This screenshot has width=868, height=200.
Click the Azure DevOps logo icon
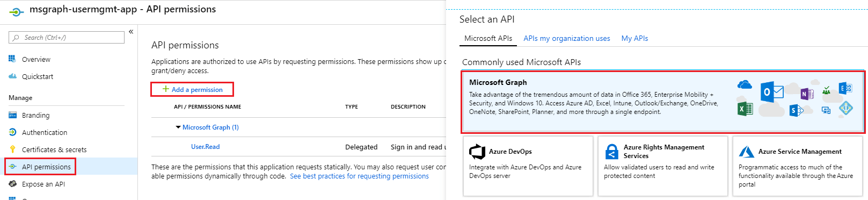pos(477,152)
